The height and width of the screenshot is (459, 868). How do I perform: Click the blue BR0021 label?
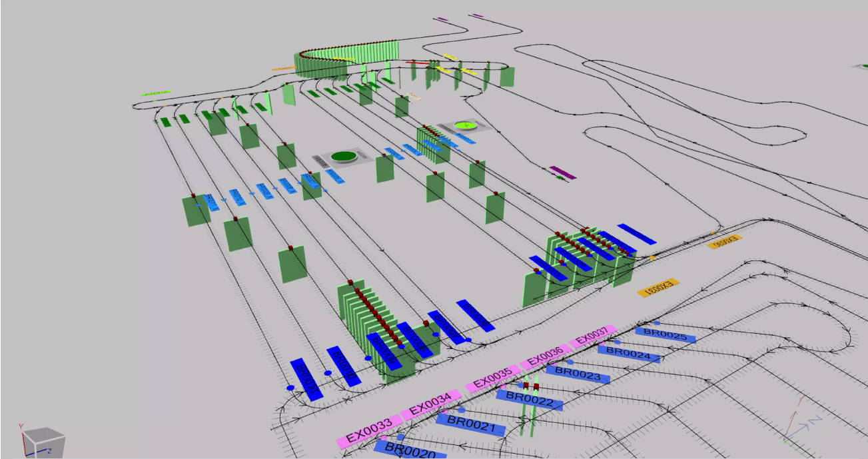point(470,423)
